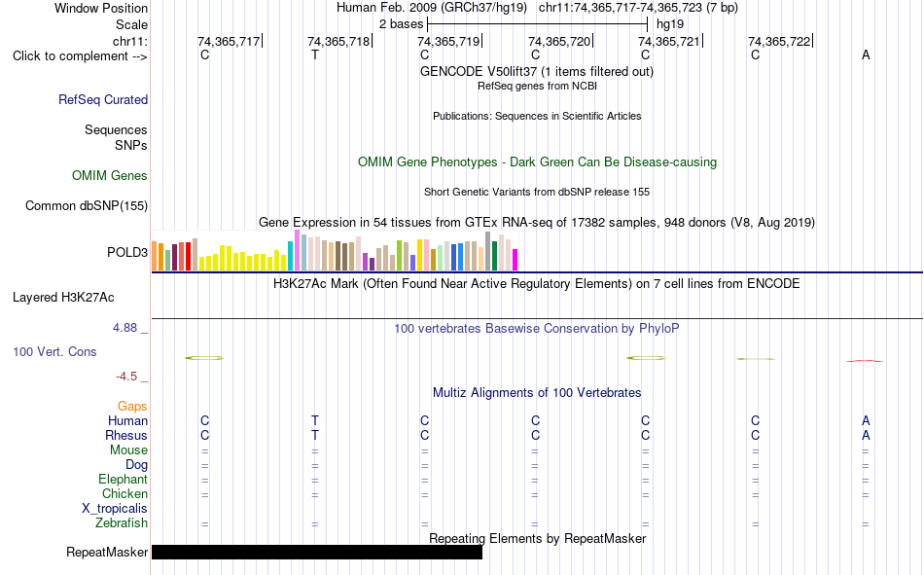924x575 pixels.
Task: Click 'Repeating Elements by RepeatMasker' title
Action: point(538,538)
